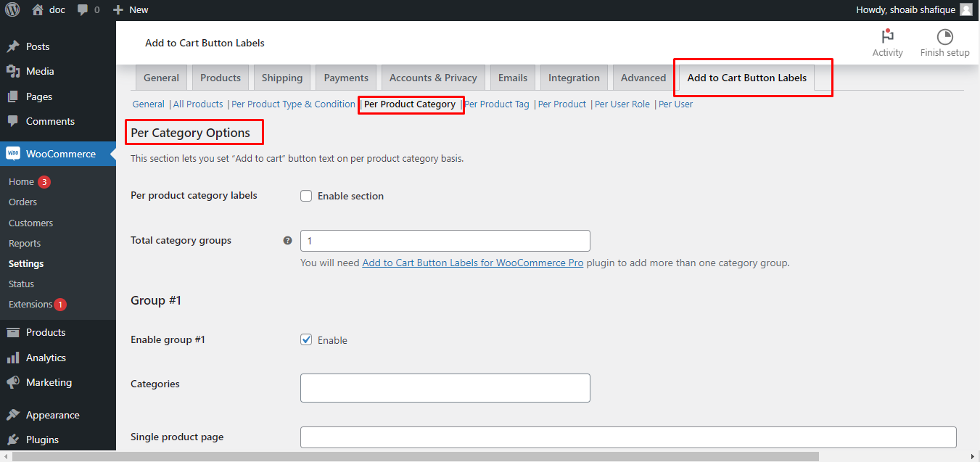Open WooCommerce Home submenu
Image resolution: width=980 pixels, height=462 pixels.
point(21,182)
